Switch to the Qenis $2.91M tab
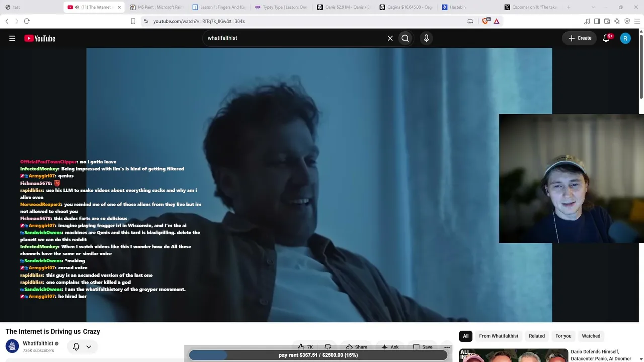Image resolution: width=644 pixels, height=362 pixels. 344,7
